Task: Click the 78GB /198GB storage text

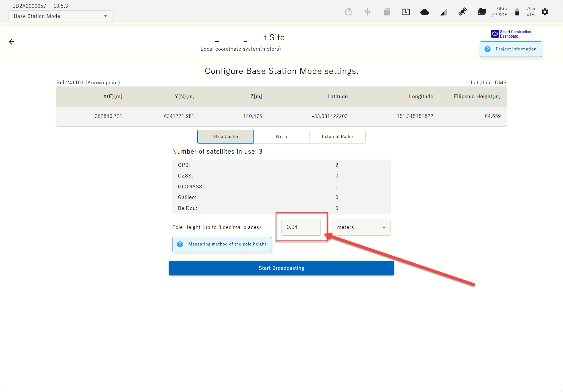Action: 499,12
